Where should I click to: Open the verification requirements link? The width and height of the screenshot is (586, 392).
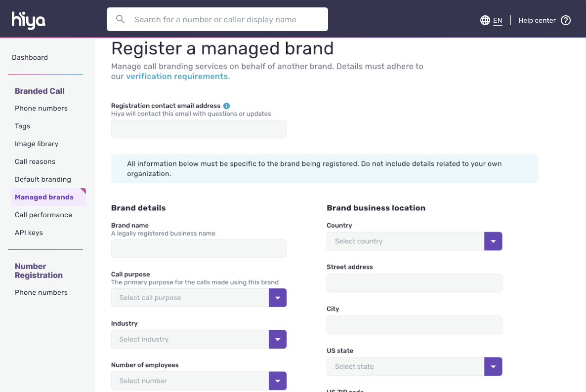tap(177, 77)
